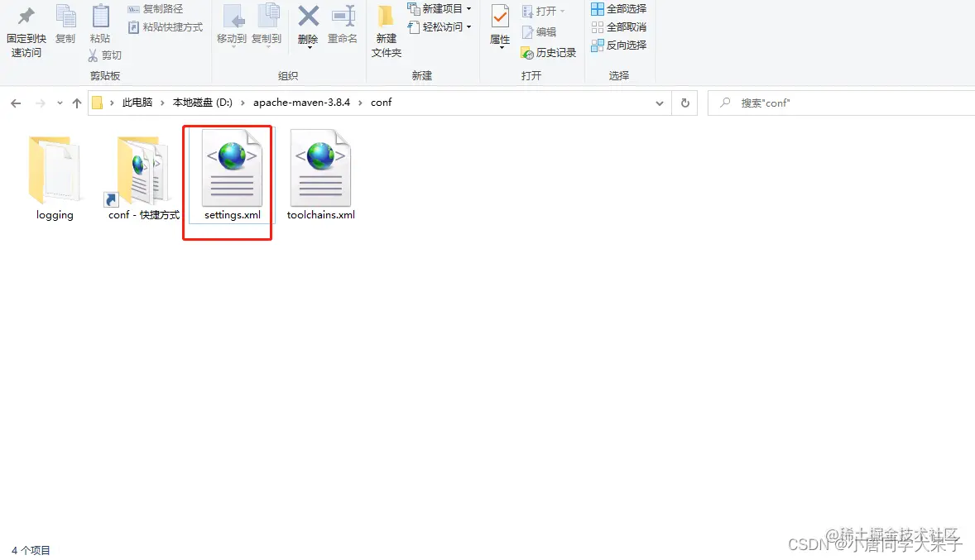Viewport: 975px width, 560px height.
Task: Click the Cut (剪切) scissors icon
Action: 93,55
